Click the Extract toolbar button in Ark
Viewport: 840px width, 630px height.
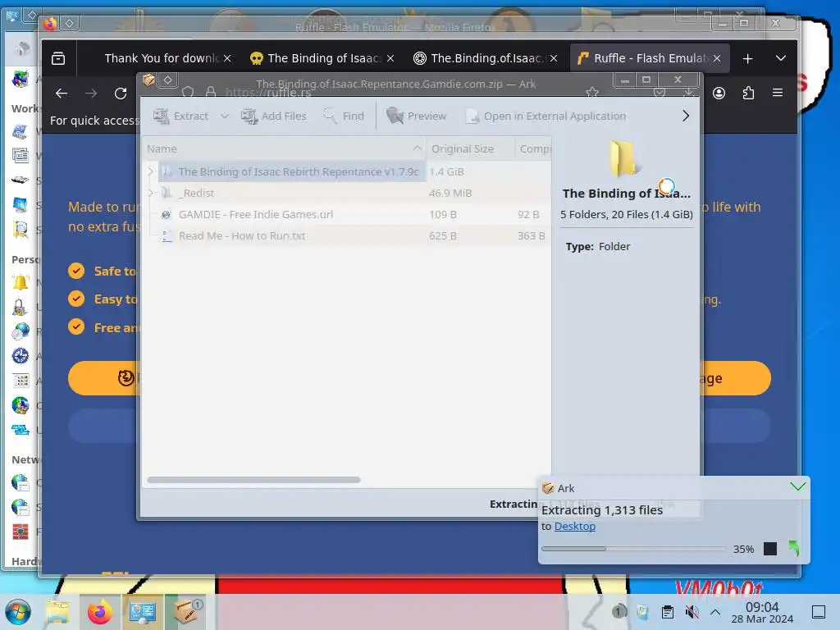(181, 116)
